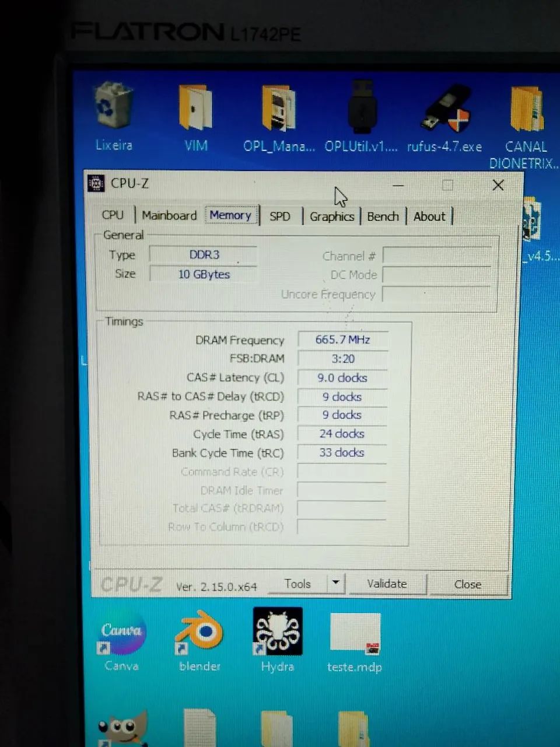Click the 10 GBytes size field
The width and height of the screenshot is (560, 747).
point(204,274)
